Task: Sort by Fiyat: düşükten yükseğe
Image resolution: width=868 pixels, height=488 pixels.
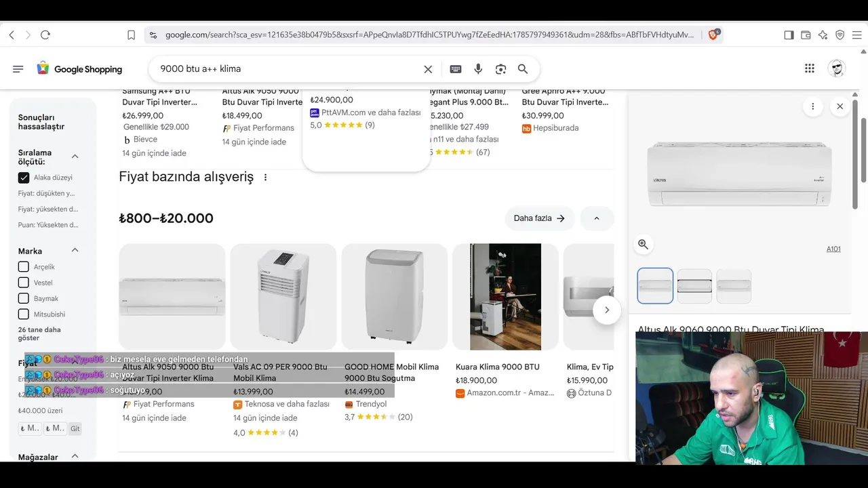Action: 47,193
